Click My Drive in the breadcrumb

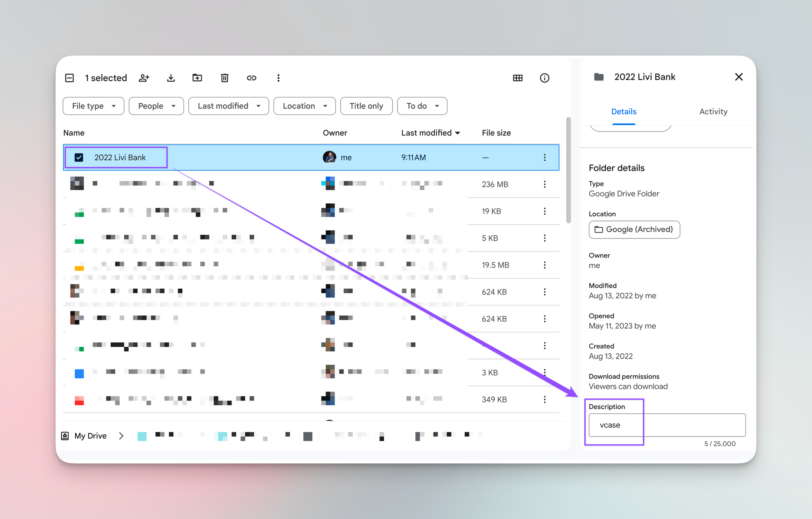click(90, 436)
